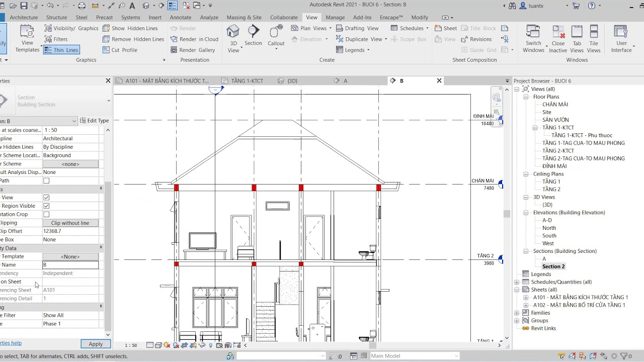Open the Manage ribbon tab
Screen dimensions: 644x362
pos(335,17)
